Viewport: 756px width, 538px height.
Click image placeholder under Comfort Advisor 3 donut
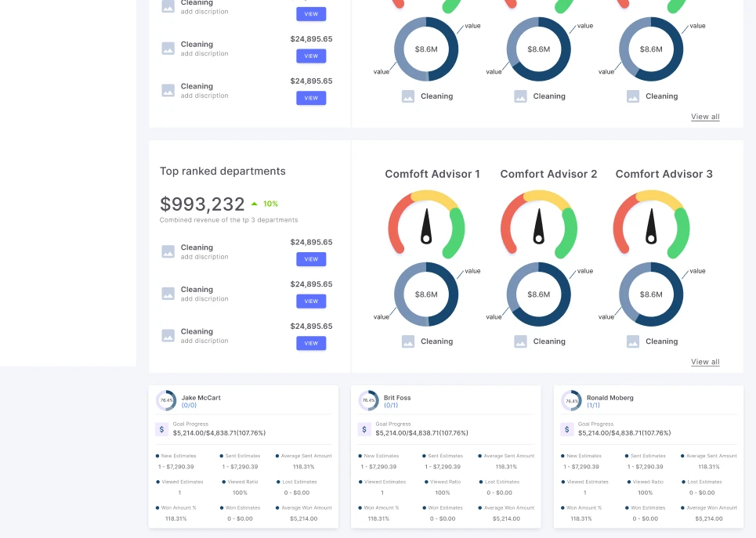[x=632, y=341]
